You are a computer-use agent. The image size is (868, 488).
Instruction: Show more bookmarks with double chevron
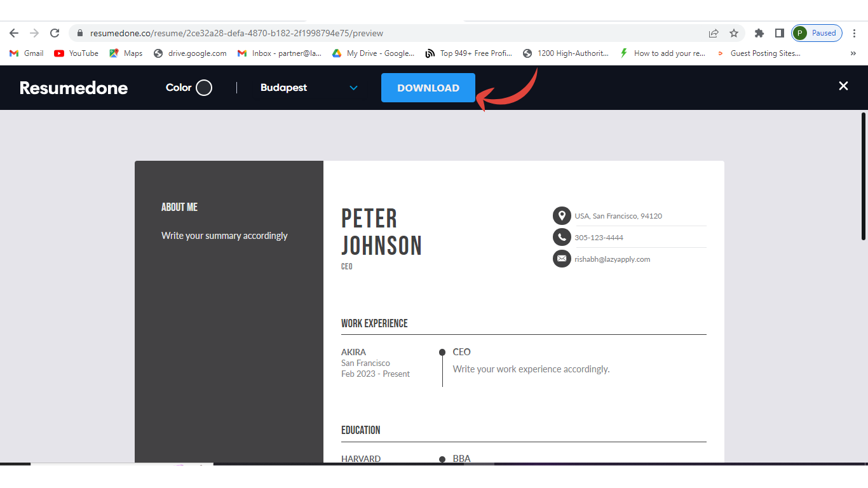[x=853, y=53]
